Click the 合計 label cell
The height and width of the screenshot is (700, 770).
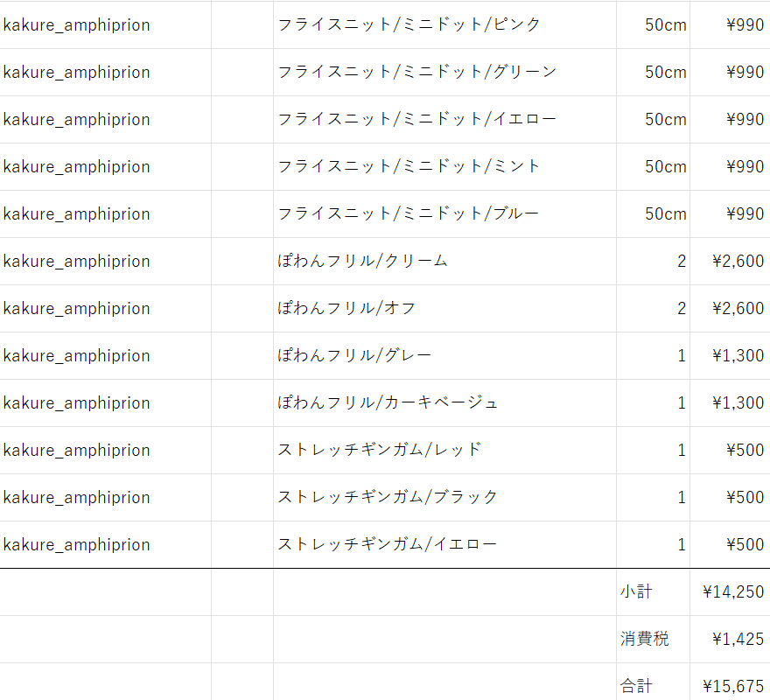pos(653,682)
